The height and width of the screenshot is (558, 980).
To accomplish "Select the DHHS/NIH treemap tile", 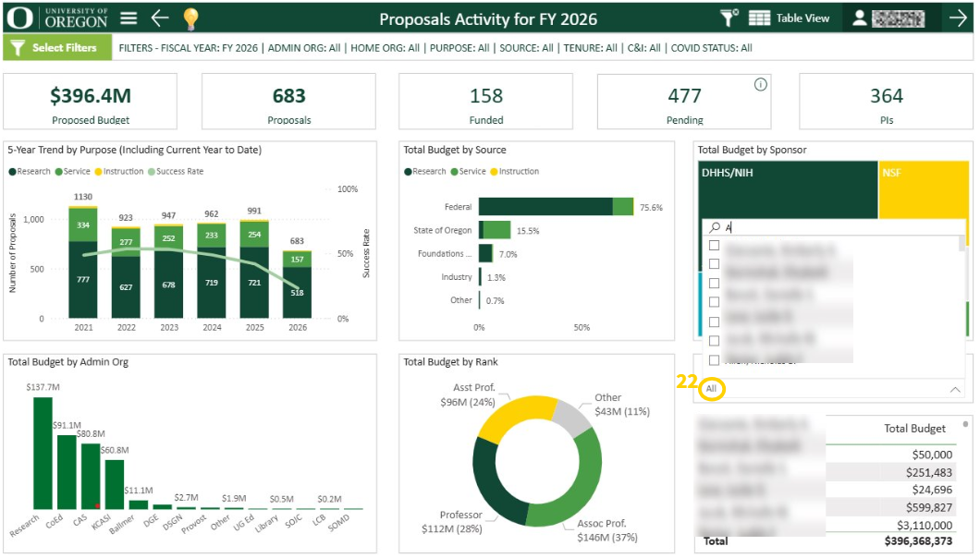I will (788, 190).
